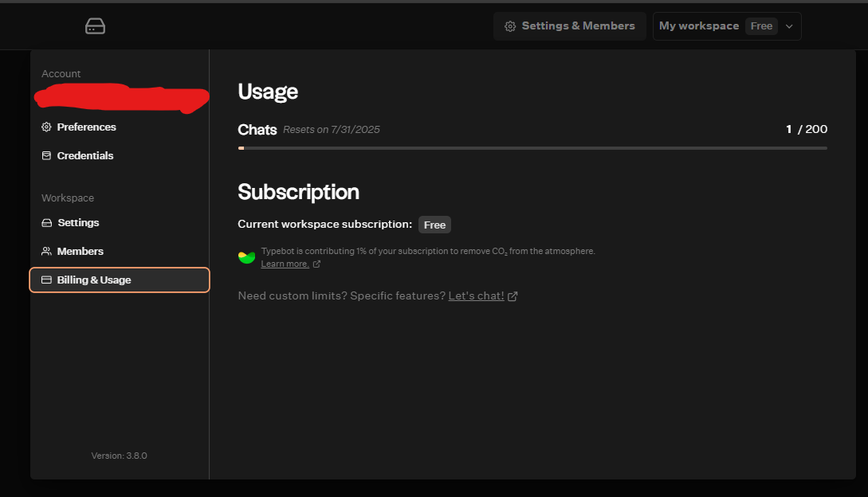Click the Chats label

pyautogui.click(x=257, y=130)
